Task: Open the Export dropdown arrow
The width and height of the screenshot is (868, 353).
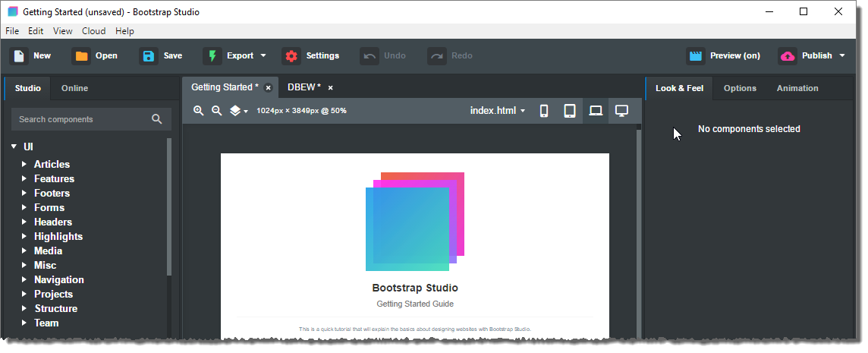Action: click(263, 56)
